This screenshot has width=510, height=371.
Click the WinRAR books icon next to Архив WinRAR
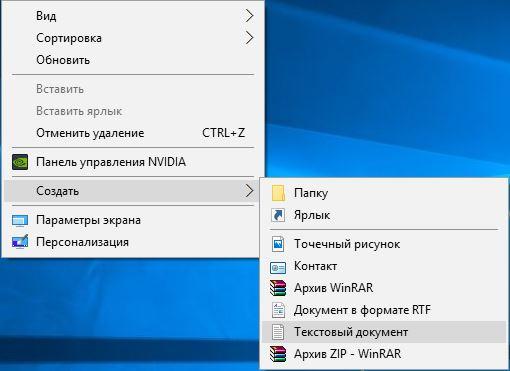tap(278, 288)
